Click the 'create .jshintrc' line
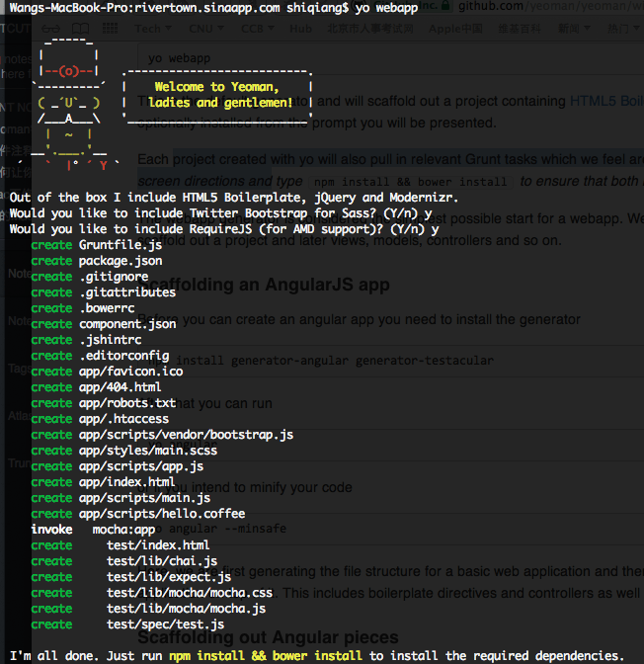 point(86,340)
